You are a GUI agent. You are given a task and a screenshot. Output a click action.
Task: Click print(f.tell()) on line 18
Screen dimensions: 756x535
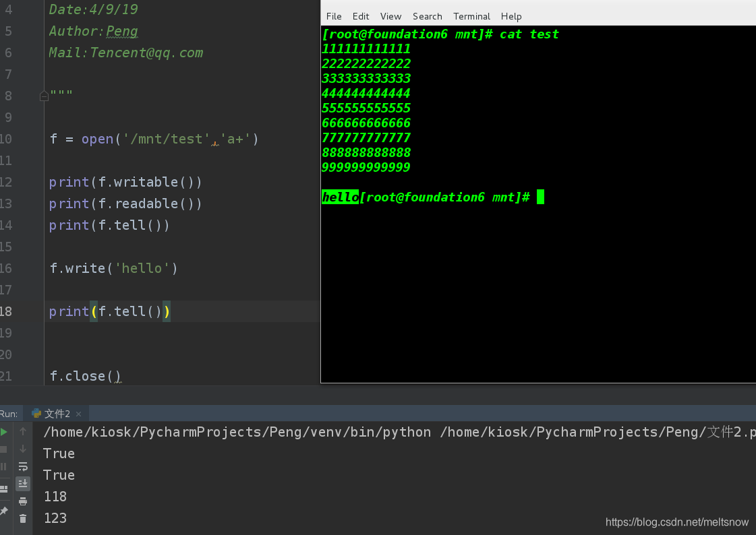[x=109, y=311]
